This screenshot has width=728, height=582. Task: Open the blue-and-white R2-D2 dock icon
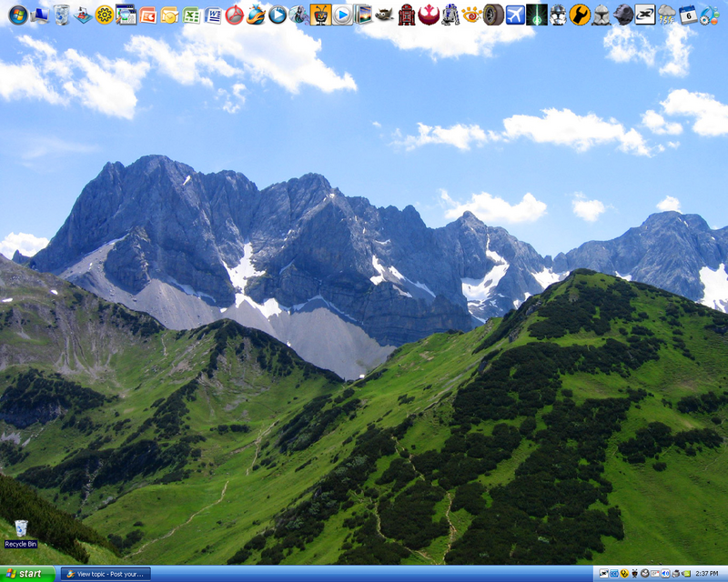(450, 15)
